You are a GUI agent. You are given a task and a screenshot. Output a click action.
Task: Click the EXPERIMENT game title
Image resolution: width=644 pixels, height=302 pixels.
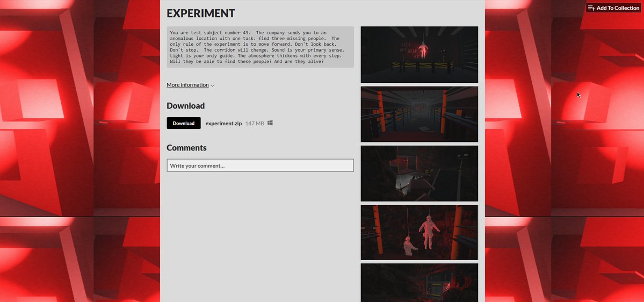point(201,13)
